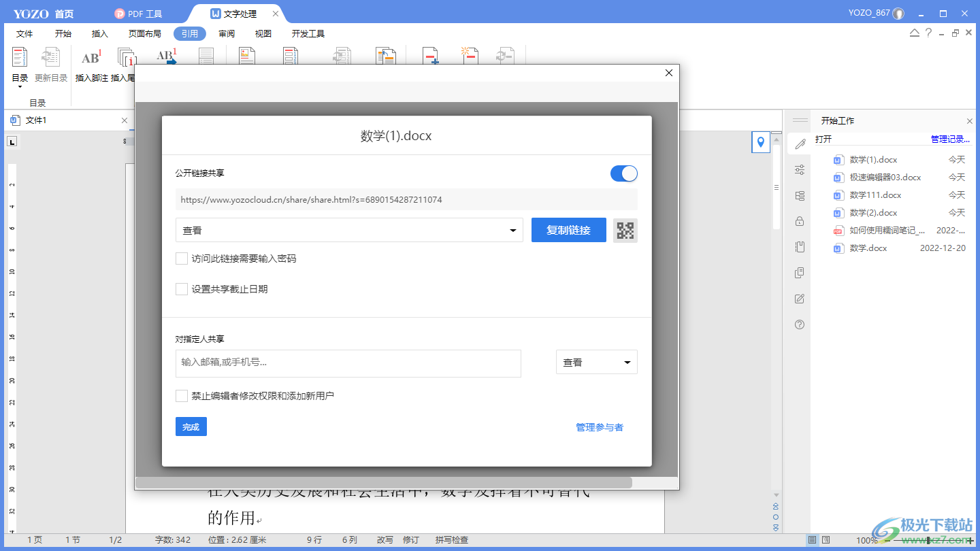Switch to the 审阅 ribbon tab
This screenshot has width=980, height=551.
[x=227, y=33]
